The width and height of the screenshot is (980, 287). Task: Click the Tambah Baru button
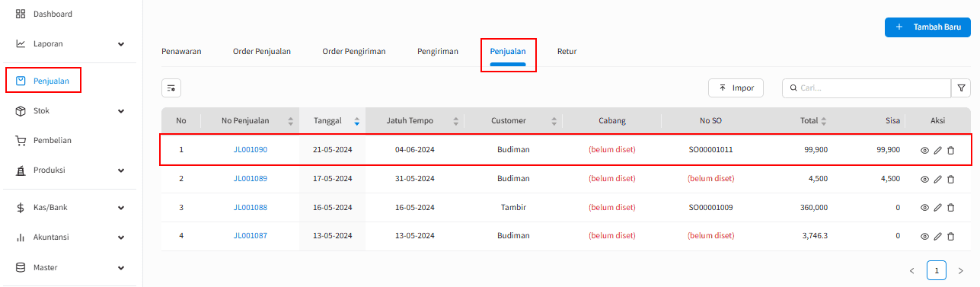click(x=927, y=27)
